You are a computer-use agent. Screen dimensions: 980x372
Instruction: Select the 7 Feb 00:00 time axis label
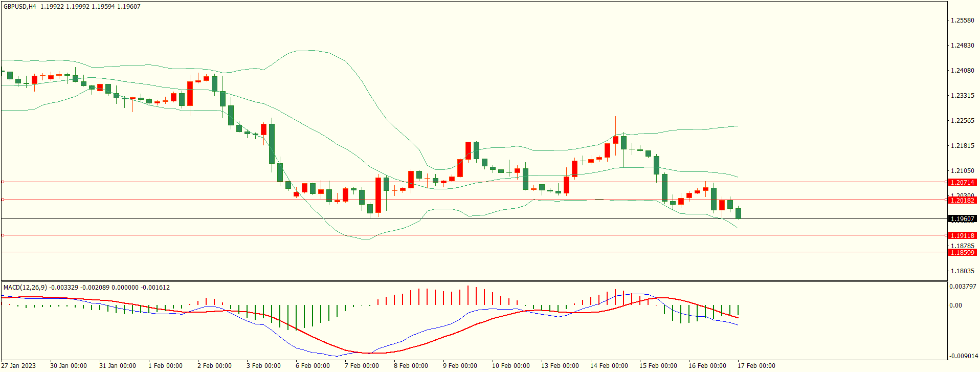[x=362, y=365]
